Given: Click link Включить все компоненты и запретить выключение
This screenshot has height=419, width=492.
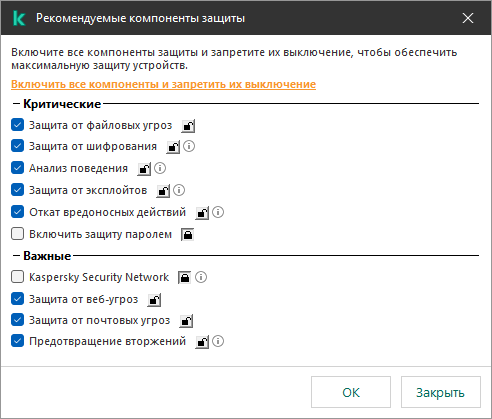Looking at the screenshot, I should [x=163, y=84].
